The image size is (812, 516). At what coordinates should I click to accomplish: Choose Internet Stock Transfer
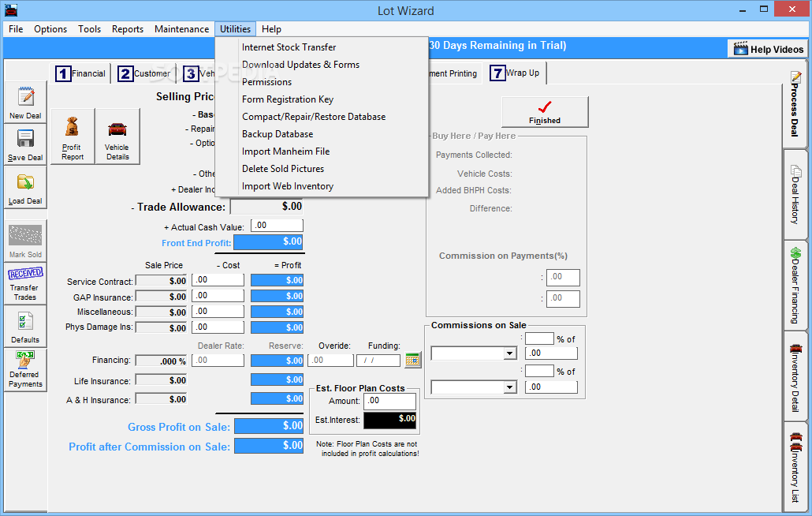point(322,47)
